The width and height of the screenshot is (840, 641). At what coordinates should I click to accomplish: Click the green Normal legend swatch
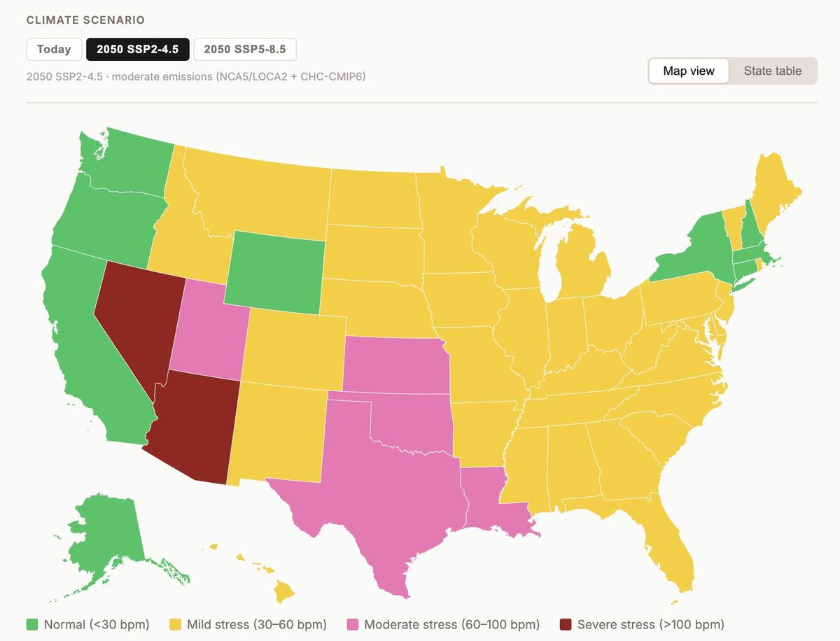[x=32, y=624]
